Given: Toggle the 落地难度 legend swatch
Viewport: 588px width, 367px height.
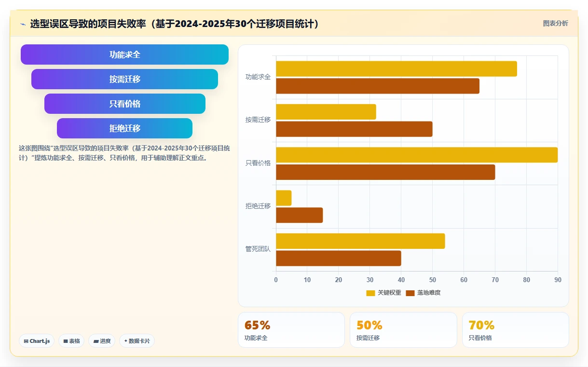Looking at the screenshot, I should pyautogui.click(x=410, y=293).
